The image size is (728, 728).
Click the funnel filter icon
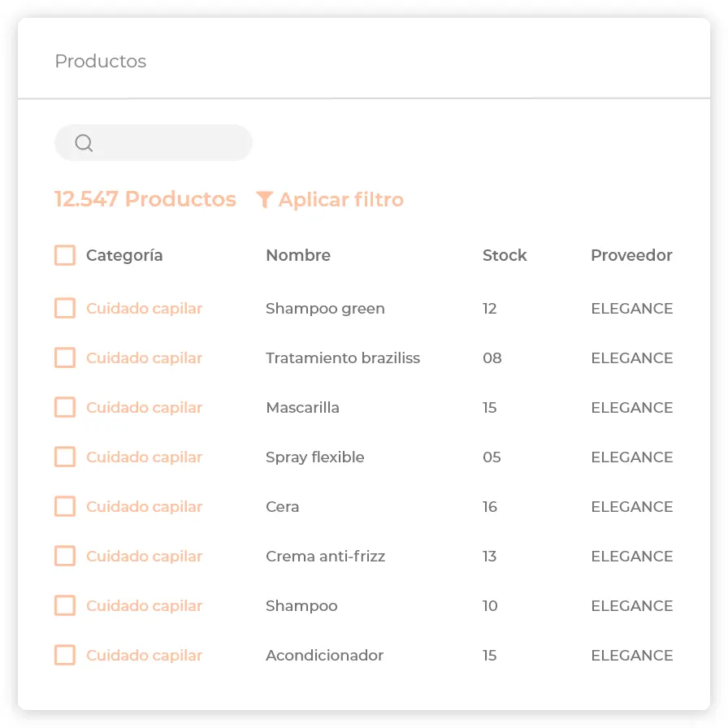coord(264,200)
